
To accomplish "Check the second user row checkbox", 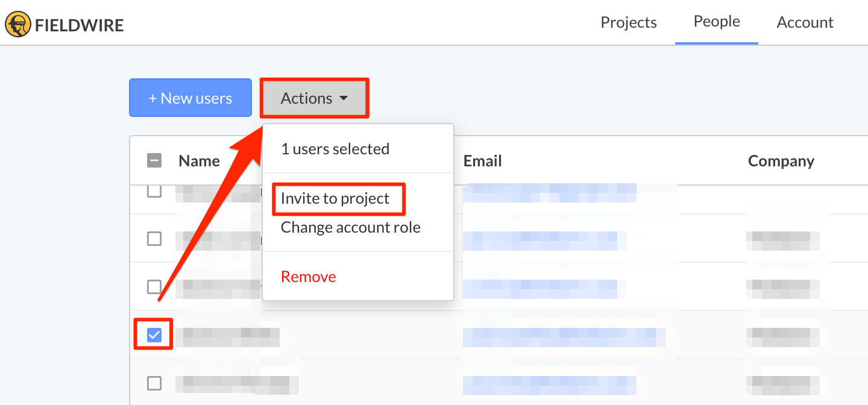I will [x=154, y=239].
